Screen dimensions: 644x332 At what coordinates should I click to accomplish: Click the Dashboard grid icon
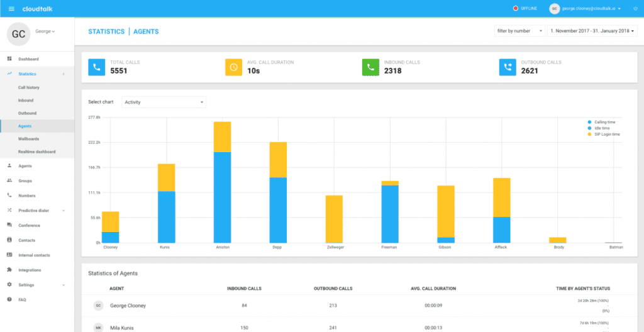[9, 59]
